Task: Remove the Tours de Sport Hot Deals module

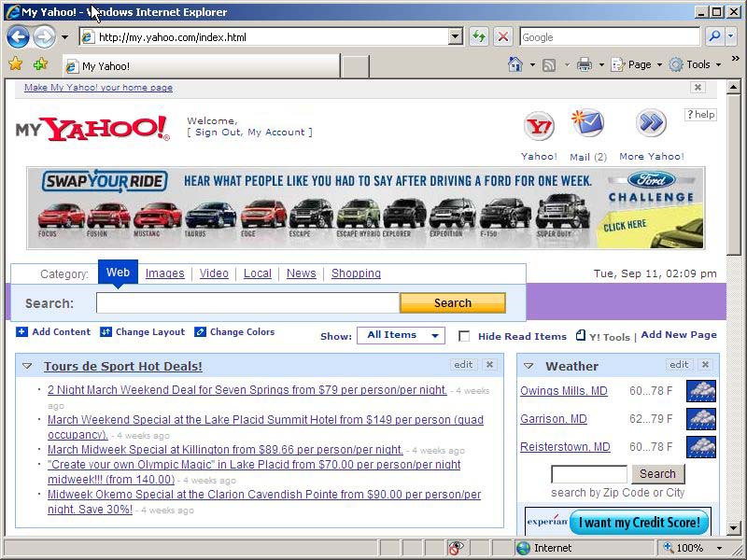Action: 489,364
